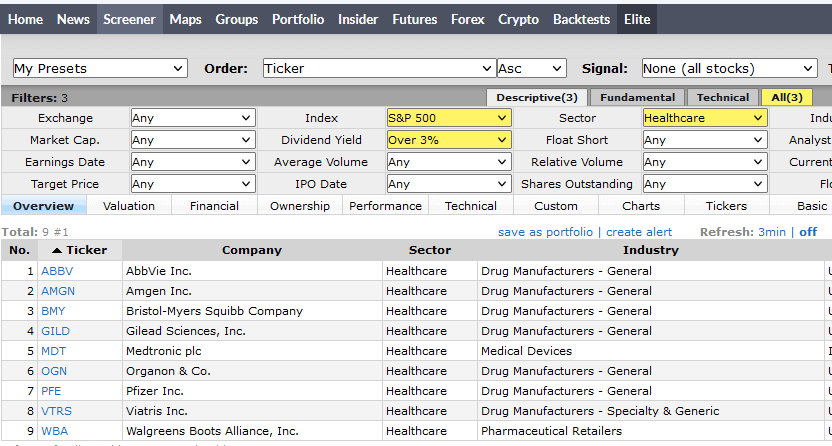Viewport: 832px width, 446px height.
Task: Open the BMY ticker link
Action: (x=53, y=311)
